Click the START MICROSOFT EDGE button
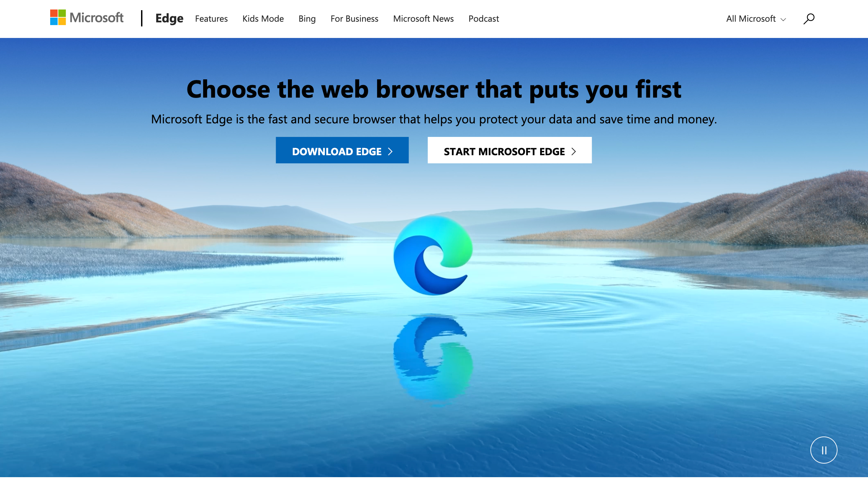Image resolution: width=868 pixels, height=488 pixels. click(510, 150)
